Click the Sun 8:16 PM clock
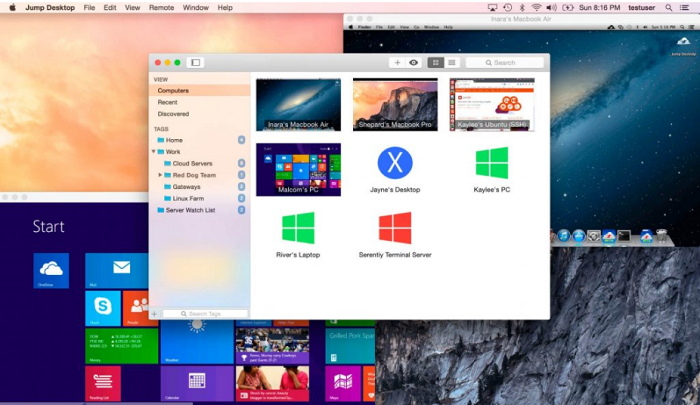Image resolution: width=700 pixels, height=405 pixels. (x=600, y=8)
